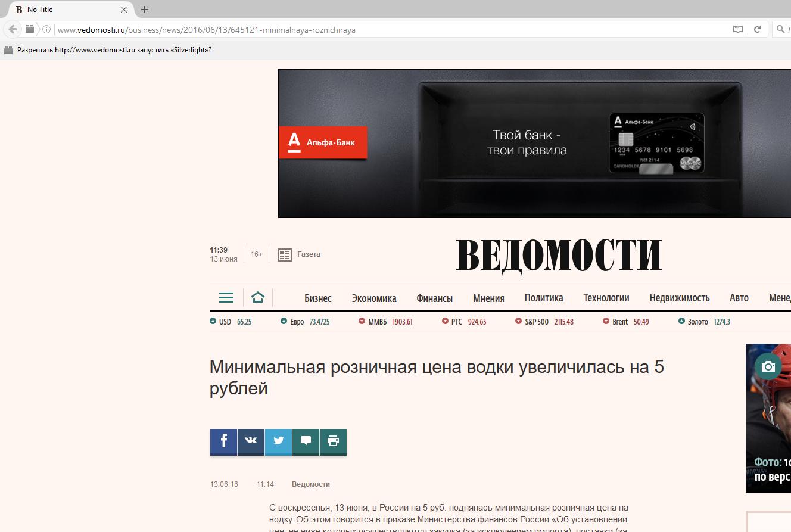Screen dimensions: 791x532
Task: Reload the page
Action: coord(758,29)
